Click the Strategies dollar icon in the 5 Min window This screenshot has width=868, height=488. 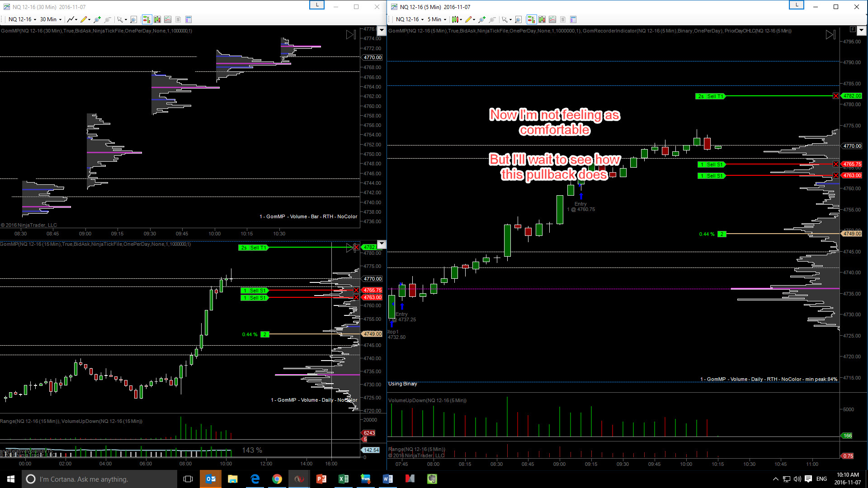coord(563,19)
